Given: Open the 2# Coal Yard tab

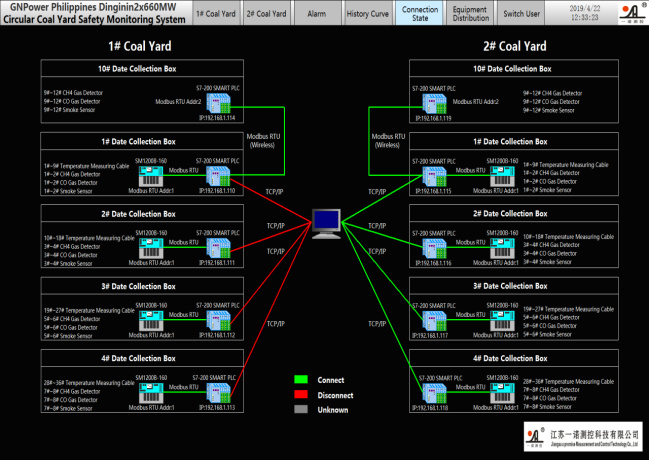Looking at the screenshot, I should [266, 13].
